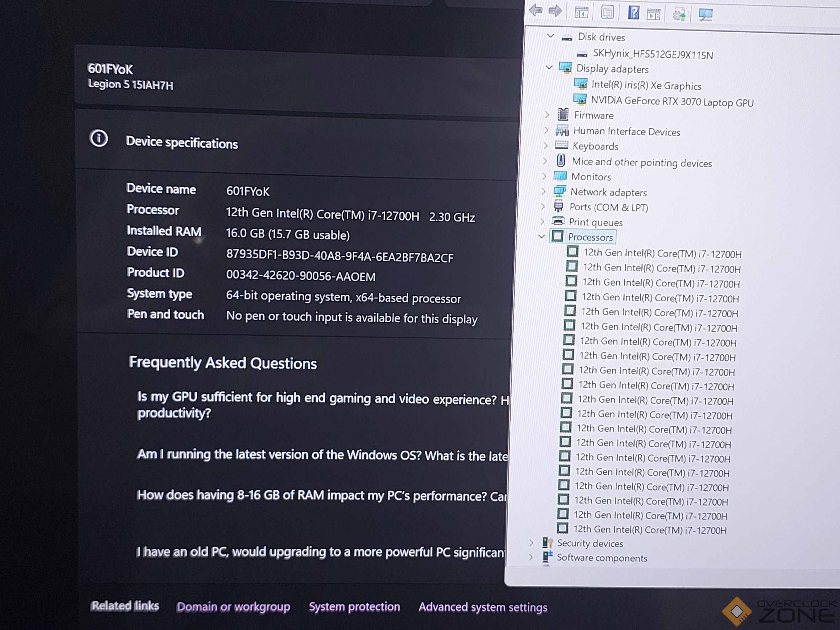Image resolution: width=840 pixels, height=630 pixels.
Task: Select Intel(R) Iris(R) Xe Graphics device
Action: 646,85
